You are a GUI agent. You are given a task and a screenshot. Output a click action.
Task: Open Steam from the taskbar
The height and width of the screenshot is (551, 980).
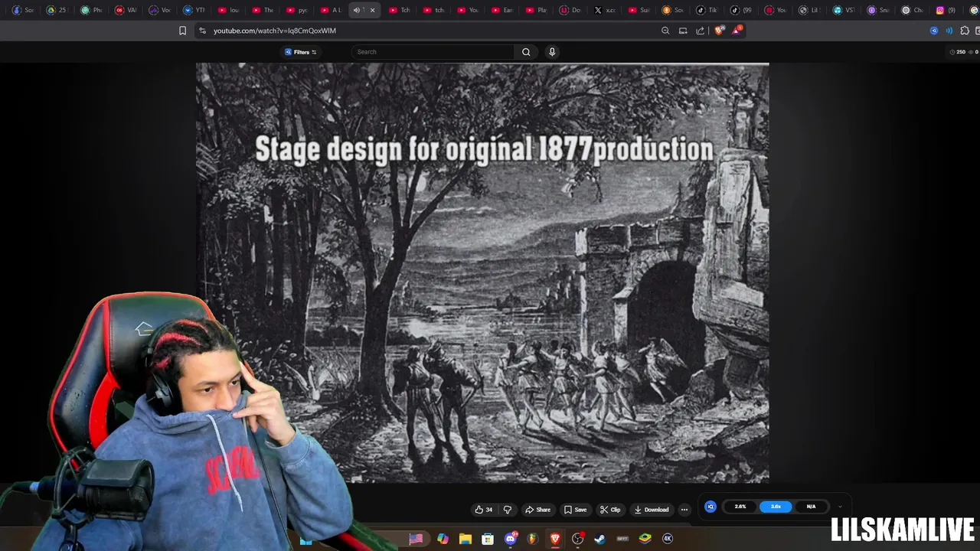pyautogui.click(x=600, y=539)
